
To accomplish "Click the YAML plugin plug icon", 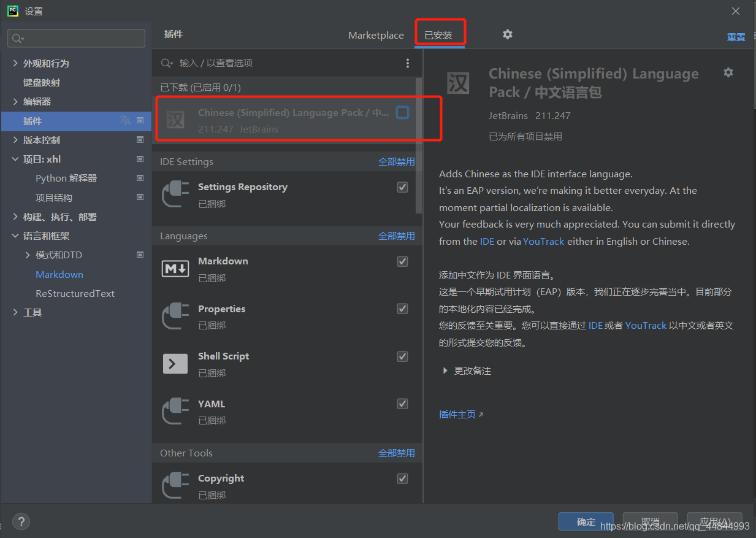I will [x=175, y=412].
